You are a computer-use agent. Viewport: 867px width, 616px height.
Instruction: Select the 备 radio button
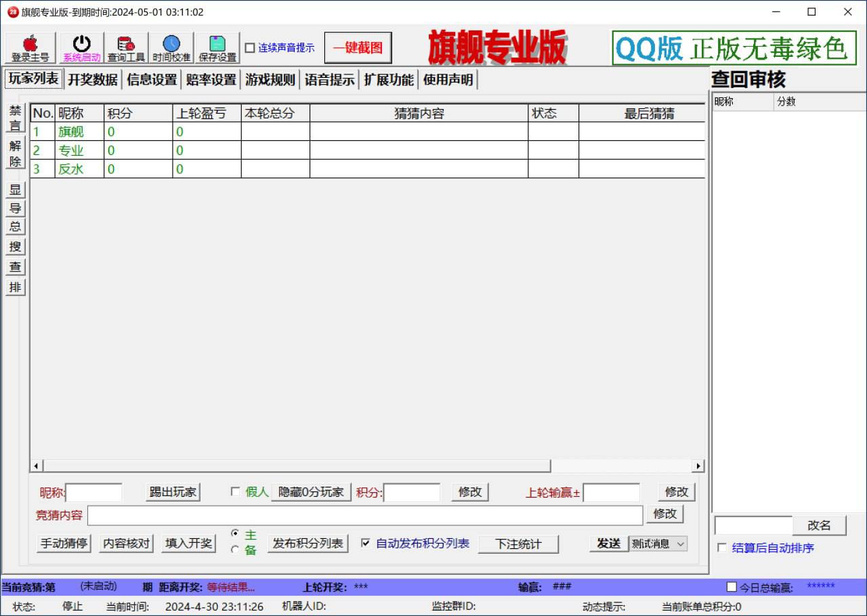(x=235, y=550)
